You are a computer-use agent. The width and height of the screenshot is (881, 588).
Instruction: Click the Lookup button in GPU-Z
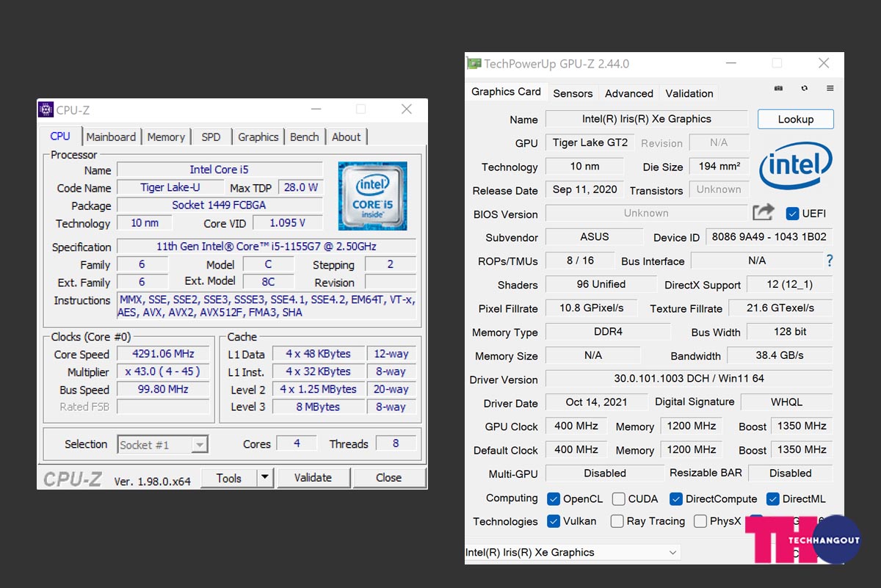[x=796, y=119]
